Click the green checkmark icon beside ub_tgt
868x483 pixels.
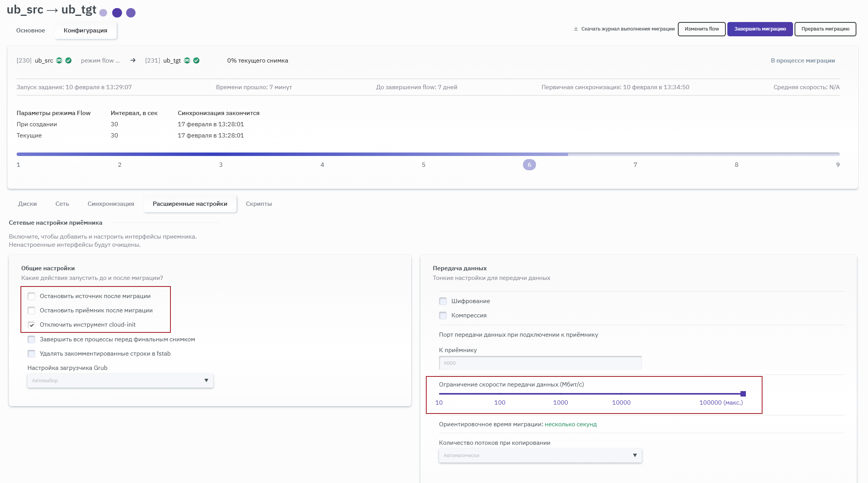[196, 61]
